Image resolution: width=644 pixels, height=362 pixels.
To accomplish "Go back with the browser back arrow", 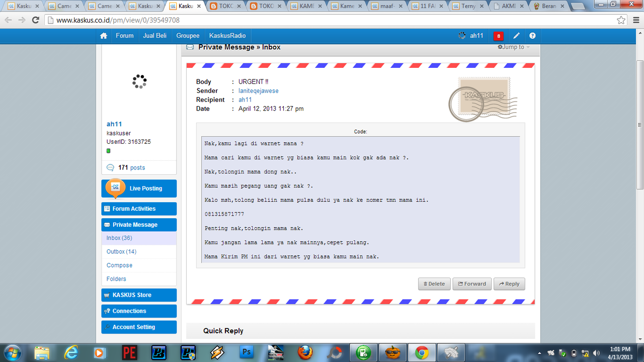I will 9,20.
